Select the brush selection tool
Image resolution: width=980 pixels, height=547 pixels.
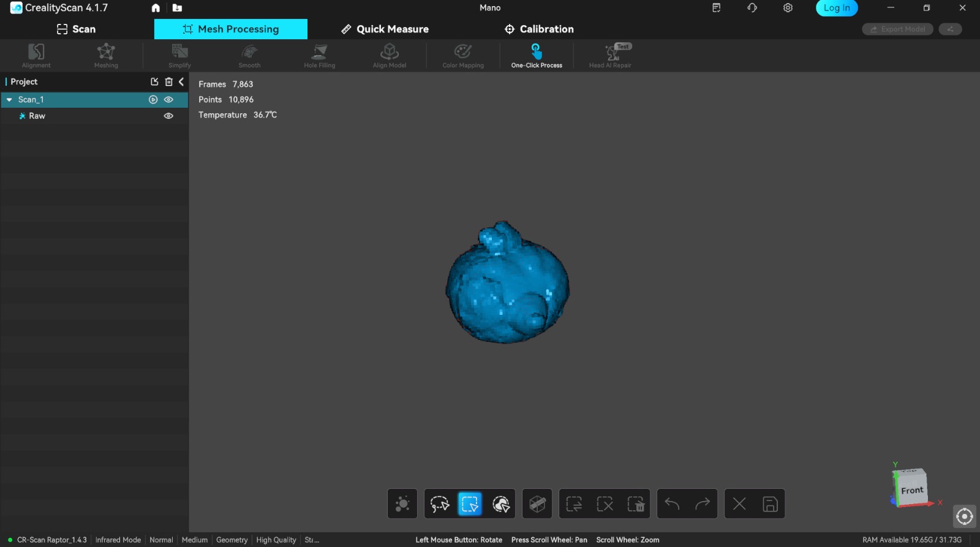pos(500,504)
